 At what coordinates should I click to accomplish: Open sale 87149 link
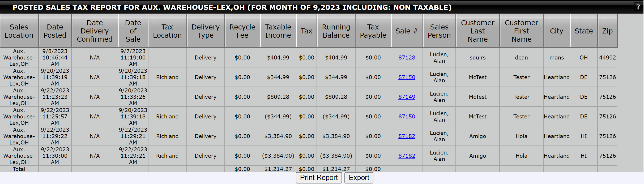point(407,97)
